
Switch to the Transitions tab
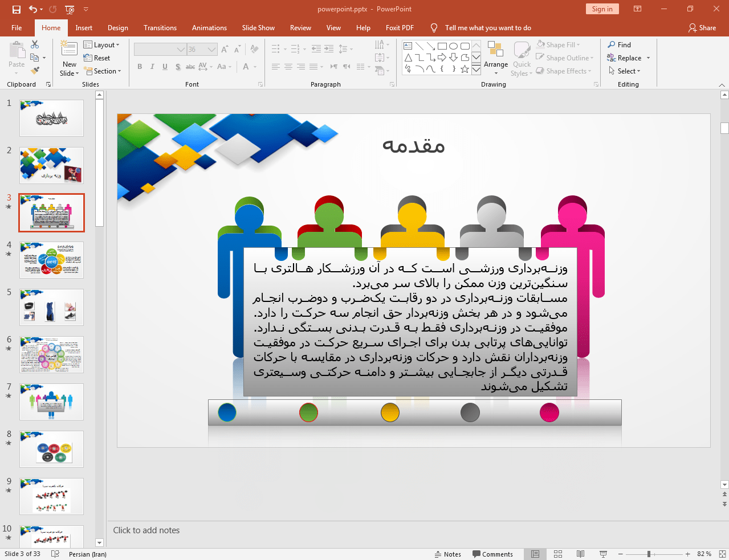coord(160,27)
